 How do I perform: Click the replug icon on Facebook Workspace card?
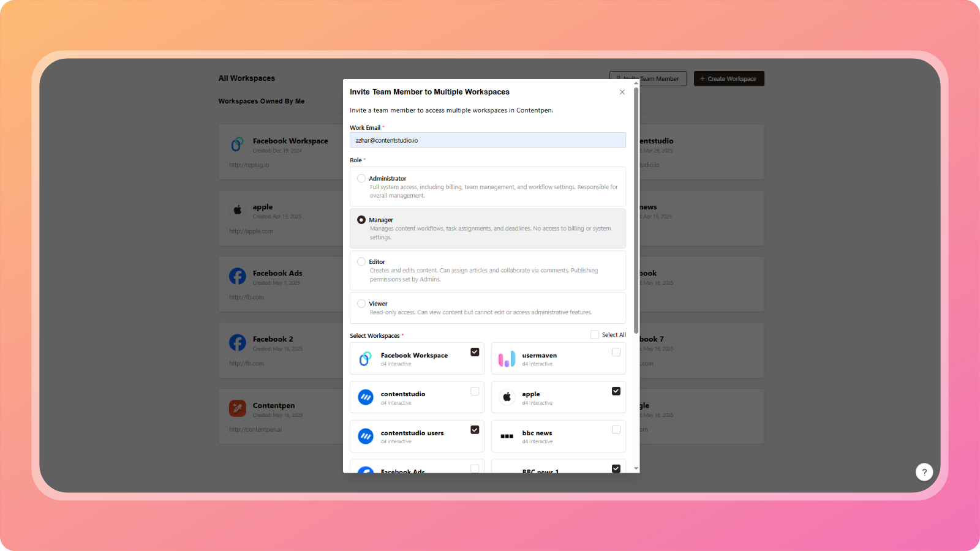[x=237, y=144]
